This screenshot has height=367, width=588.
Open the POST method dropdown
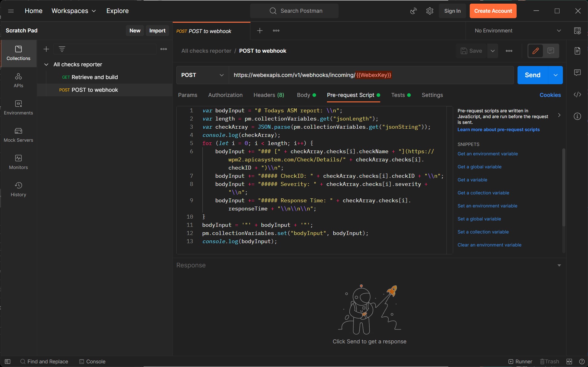(202, 75)
